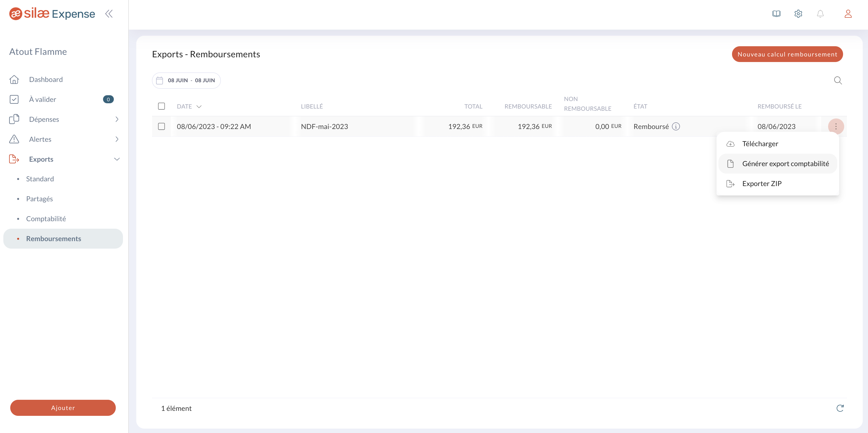Click the LIBELLÉ column header
The height and width of the screenshot is (433, 868).
(312, 106)
